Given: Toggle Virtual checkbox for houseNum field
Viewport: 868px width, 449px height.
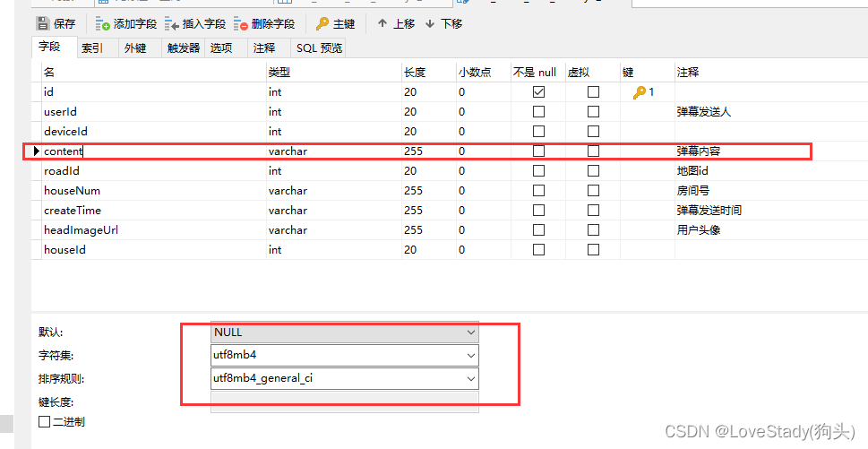Looking at the screenshot, I should coord(593,191).
